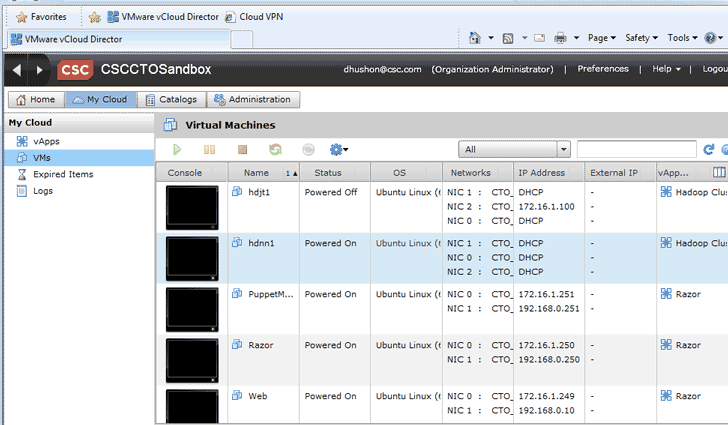Go forward with the right arrow
728x425 pixels.
[x=39, y=70]
